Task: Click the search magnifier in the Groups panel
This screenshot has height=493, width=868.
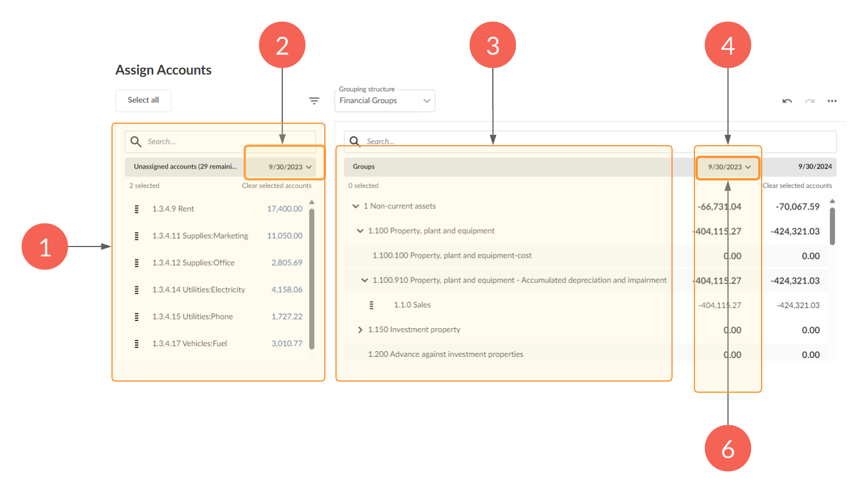Action: (x=354, y=141)
